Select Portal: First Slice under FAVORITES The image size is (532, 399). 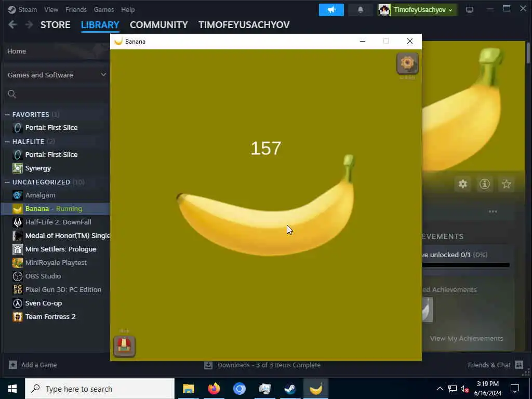tap(51, 128)
